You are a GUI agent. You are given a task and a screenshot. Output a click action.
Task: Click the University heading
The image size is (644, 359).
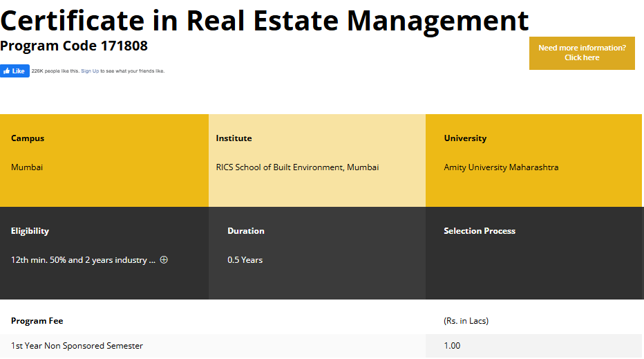tap(465, 138)
